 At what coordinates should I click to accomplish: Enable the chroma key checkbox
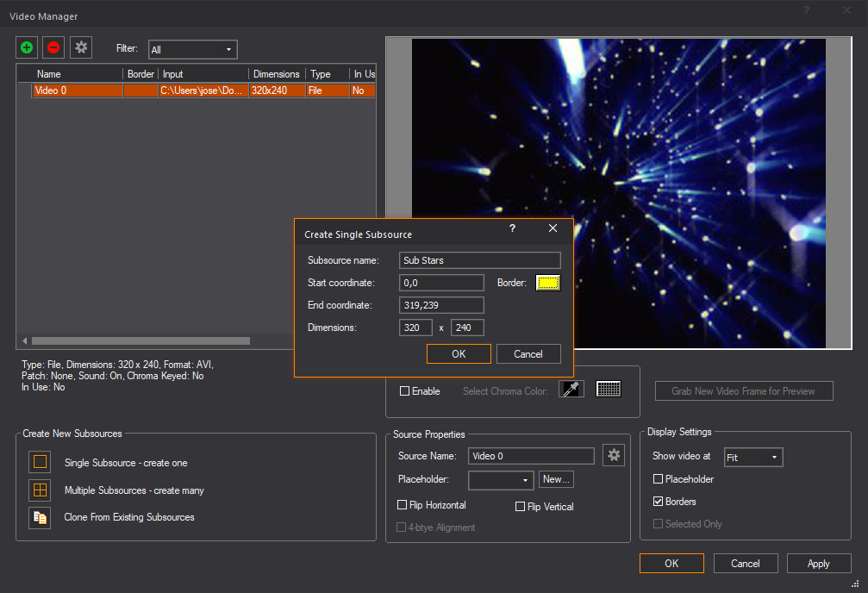[405, 391]
